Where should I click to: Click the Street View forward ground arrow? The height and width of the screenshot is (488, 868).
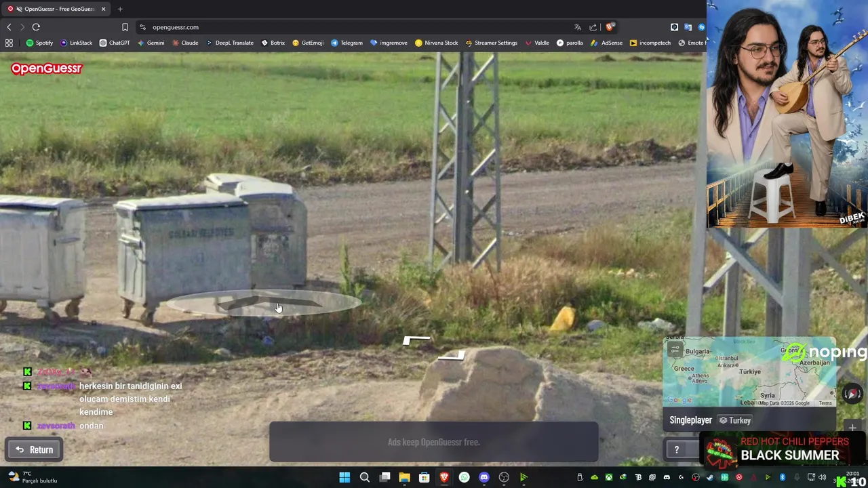264,304
